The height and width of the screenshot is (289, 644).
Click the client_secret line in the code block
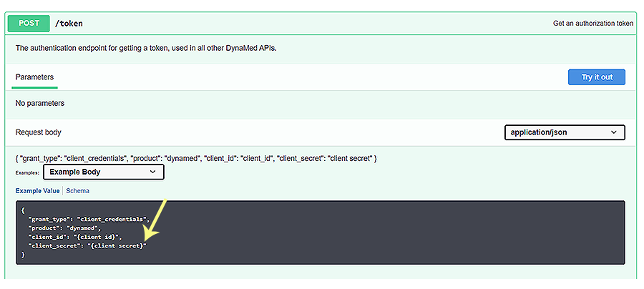[x=87, y=245]
